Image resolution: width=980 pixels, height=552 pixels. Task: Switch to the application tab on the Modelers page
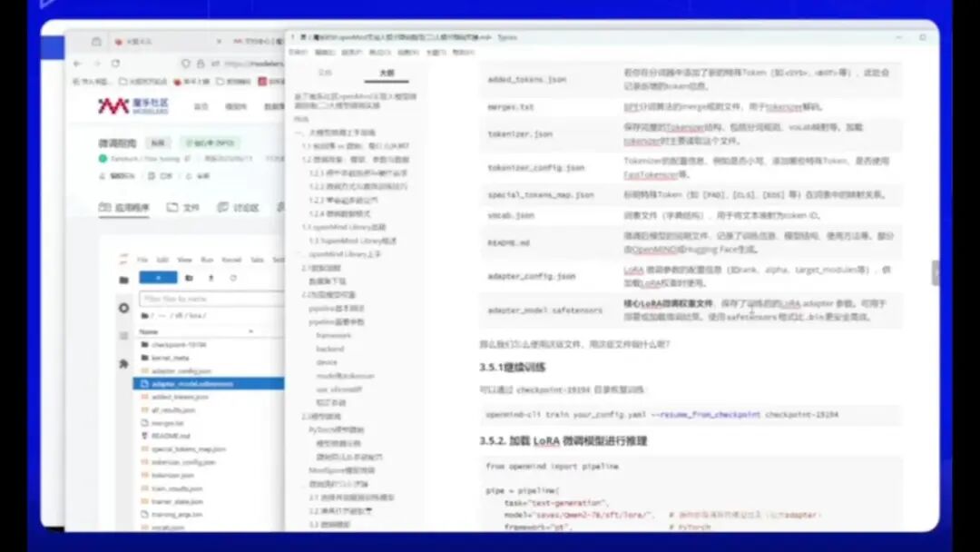(x=123, y=208)
